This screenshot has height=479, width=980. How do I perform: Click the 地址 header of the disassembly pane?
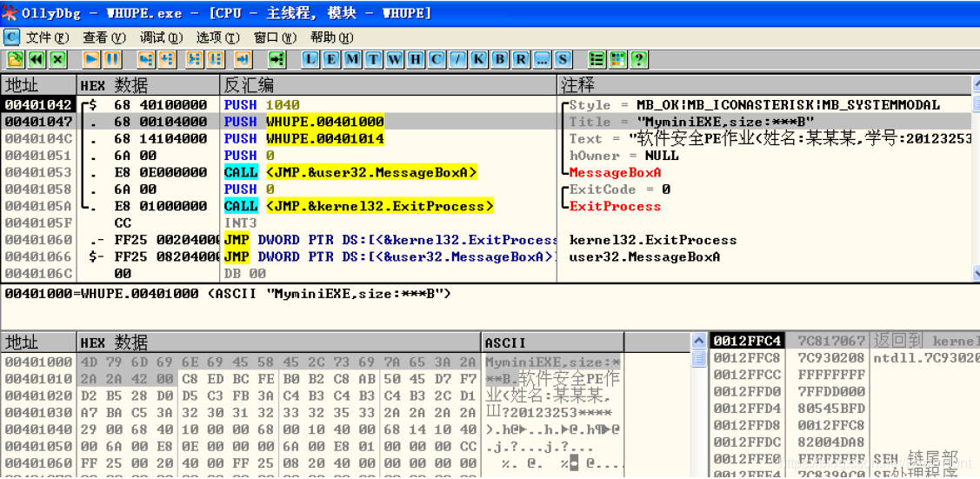click(x=39, y=85)
